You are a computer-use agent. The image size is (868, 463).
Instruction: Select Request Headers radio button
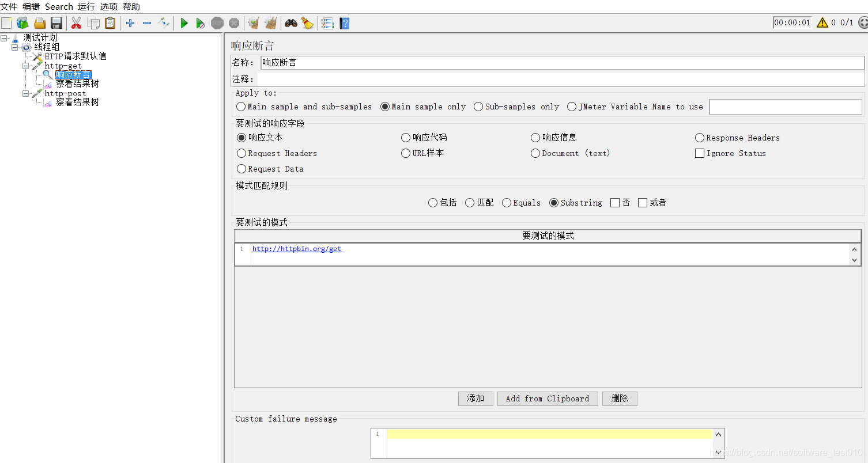point(241,153)
